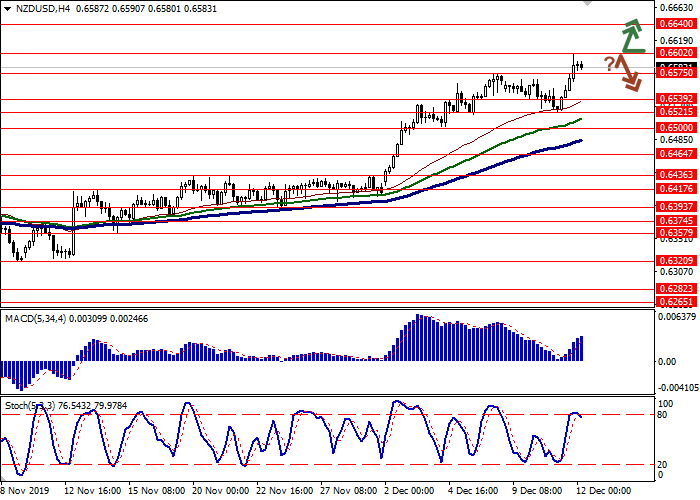Click the 0.6539 price level label
Image resolution: width=700 pixels, height=500 pixels.
pos(674,99)
